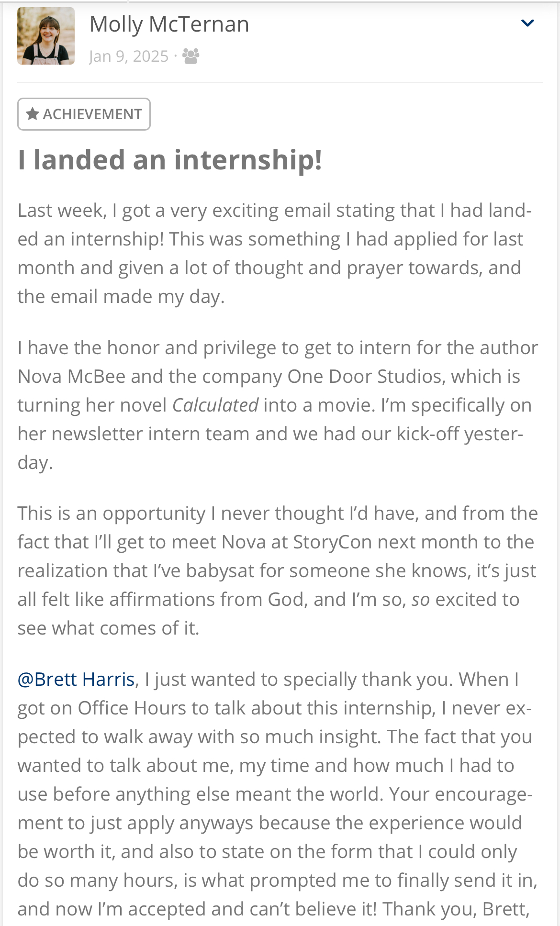
Task: Visit Molly McTernan's profile via her name
Action: coord(169,24)
